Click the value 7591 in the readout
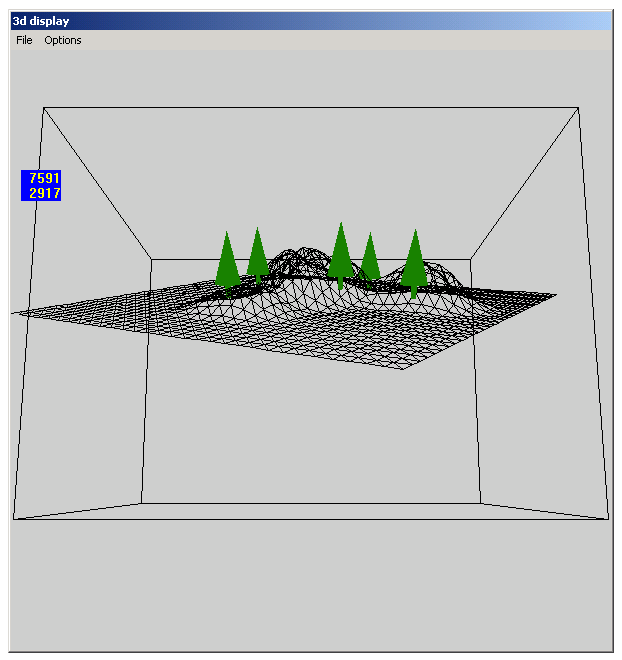Screen dimensions: 622x660 44,178
